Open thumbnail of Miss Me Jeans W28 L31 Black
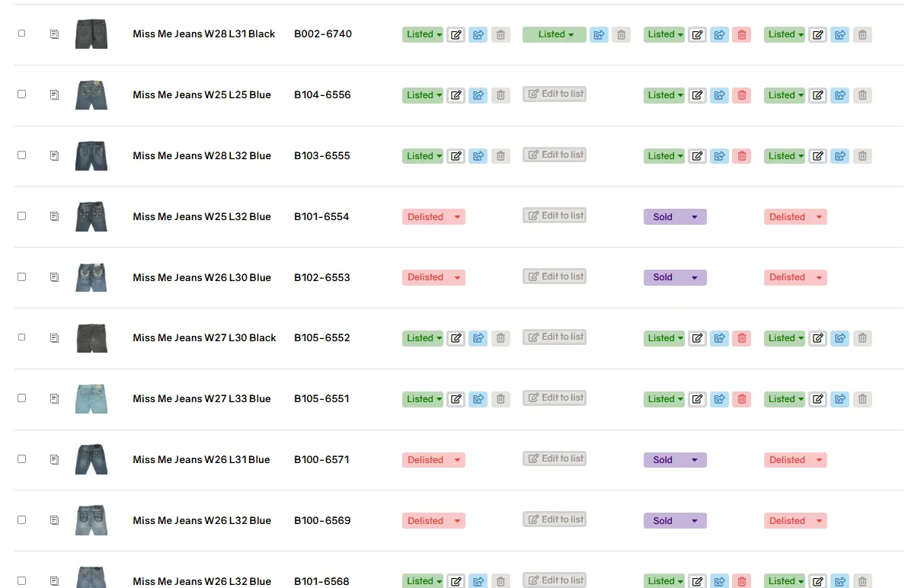908x588 pixels. (x=91, y=34)
